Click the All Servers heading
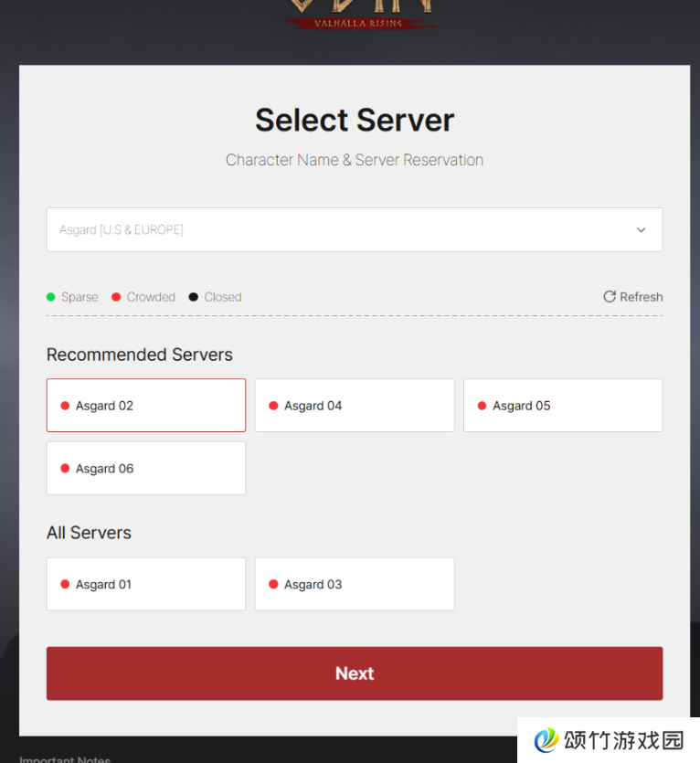The image size is (700, 763). pos(89,533)
